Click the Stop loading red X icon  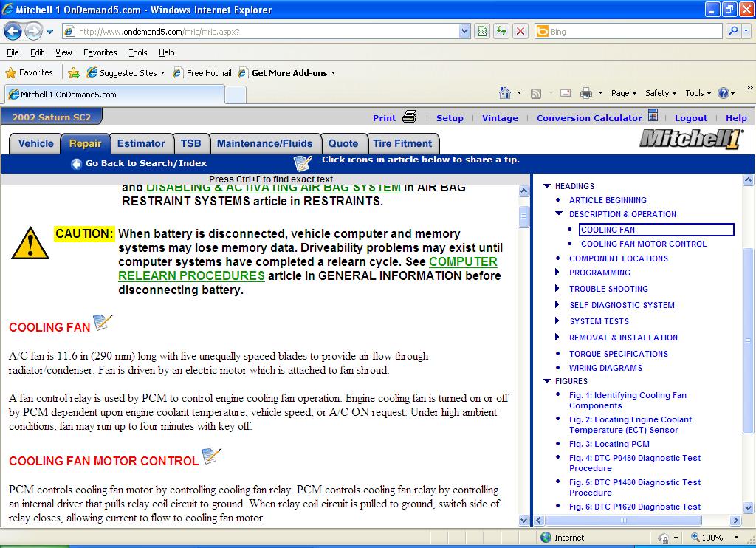[x=520, y=31]
